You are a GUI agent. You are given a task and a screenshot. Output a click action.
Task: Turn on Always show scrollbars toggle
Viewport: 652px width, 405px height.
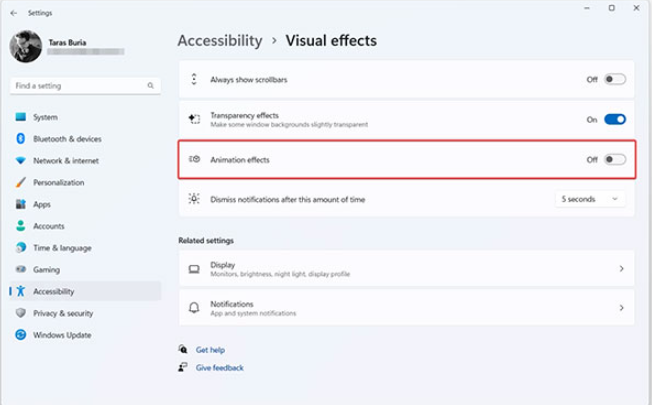tap(614, 79)
